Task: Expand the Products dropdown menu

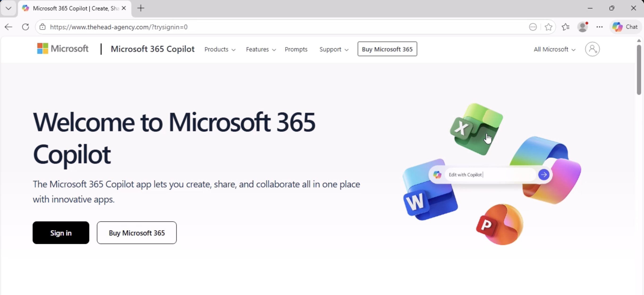Action: coord(220,50)
